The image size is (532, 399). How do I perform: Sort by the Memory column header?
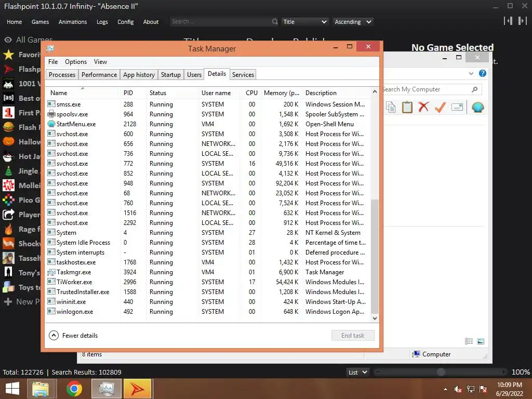(281, 93)
